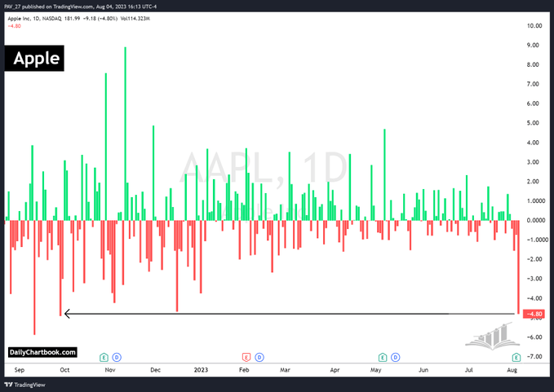Click the DailyChartbook.com label

[43, 352]
